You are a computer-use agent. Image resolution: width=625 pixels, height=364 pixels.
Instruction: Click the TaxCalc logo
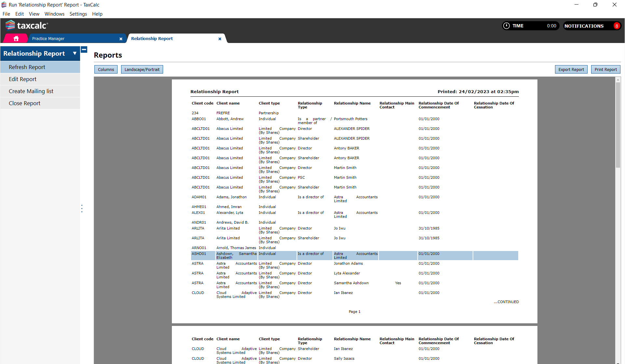pyautogui.click(x=27, y=25)
